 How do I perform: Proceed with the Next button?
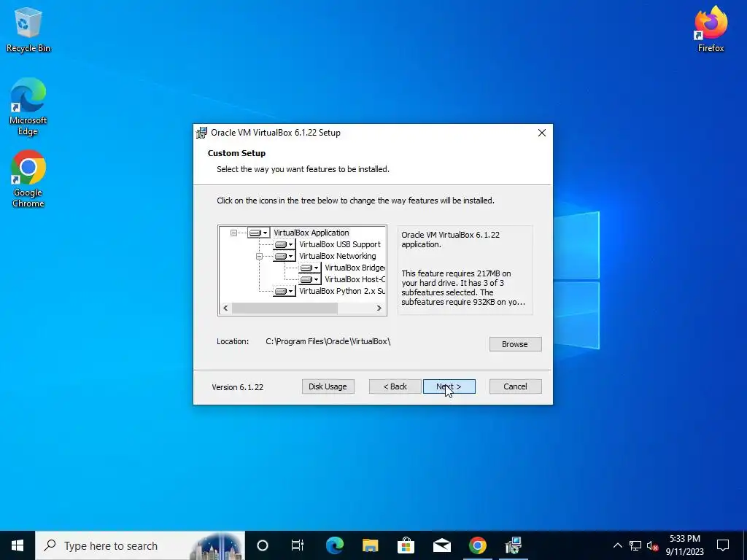tap(449, 386)
